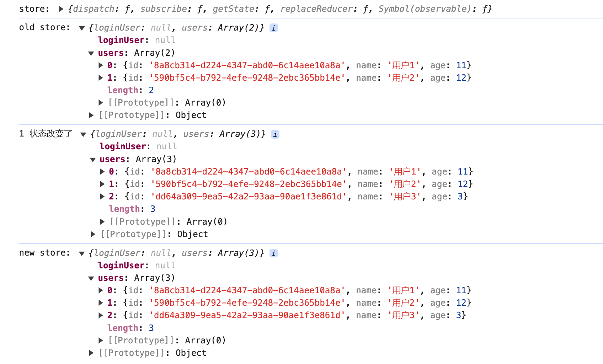
Task: Click the info icon beside new store object
Action: click(x=273, y=253)
